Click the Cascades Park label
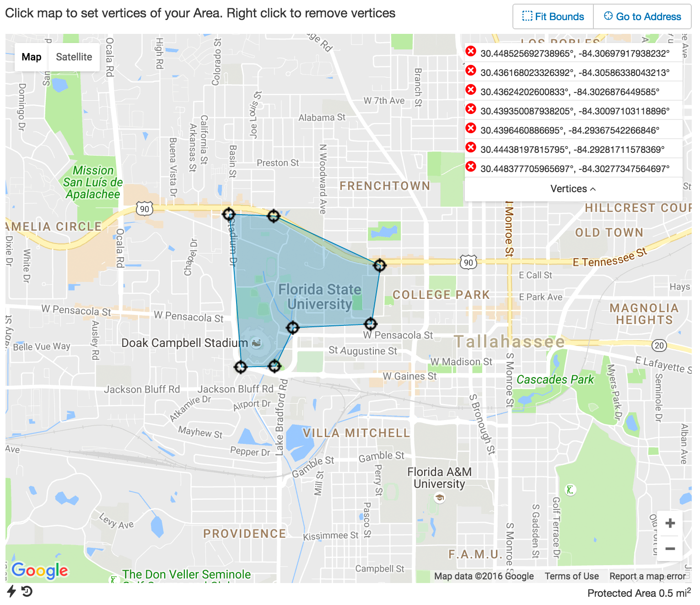Screen dimensions: 700x605 pyautogui.click(x=555, y=379)
